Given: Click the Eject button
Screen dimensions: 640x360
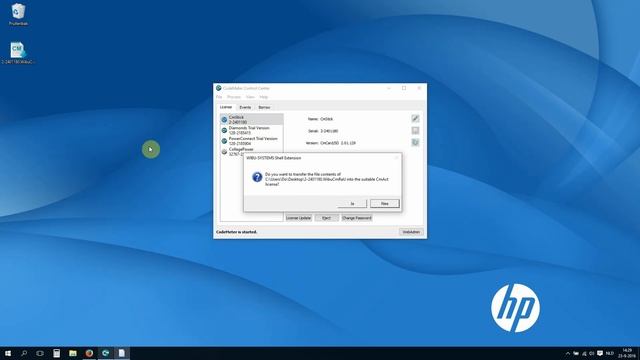Looking at the screenshot, I should click(x=327, y=218).
